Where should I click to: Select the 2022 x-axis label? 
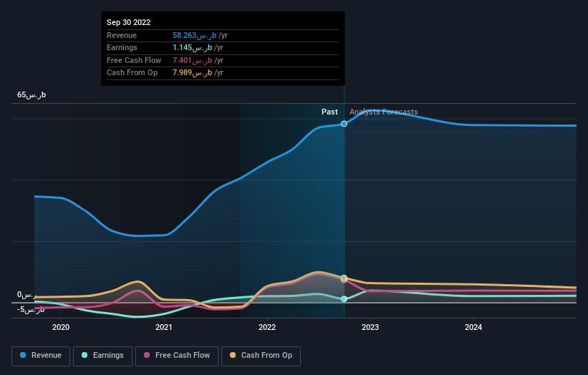point(267,327)
